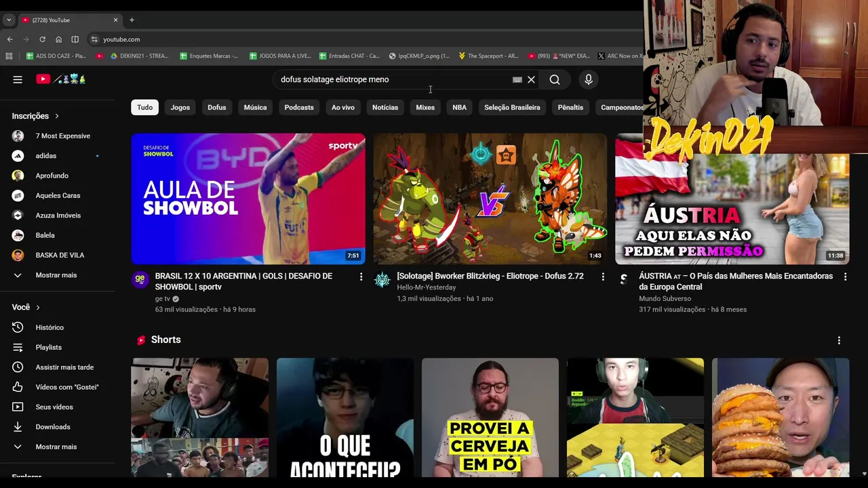Select the NBA filter chip
Image resolution: width=868 pixels, height=488 pixels.
pyautogui.click(x=460, y=107)
